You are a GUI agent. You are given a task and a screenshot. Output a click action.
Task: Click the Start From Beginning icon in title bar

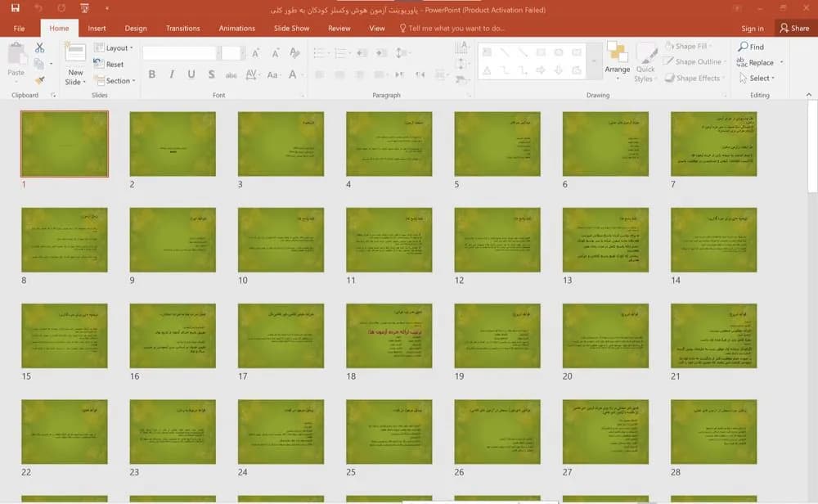84,8
